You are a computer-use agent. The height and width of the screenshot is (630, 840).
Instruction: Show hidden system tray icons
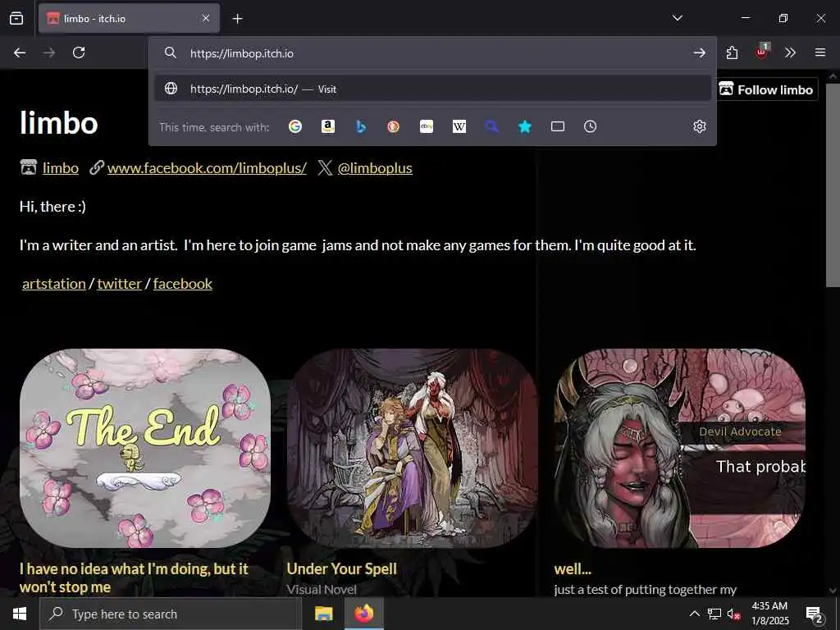[694, 614]
